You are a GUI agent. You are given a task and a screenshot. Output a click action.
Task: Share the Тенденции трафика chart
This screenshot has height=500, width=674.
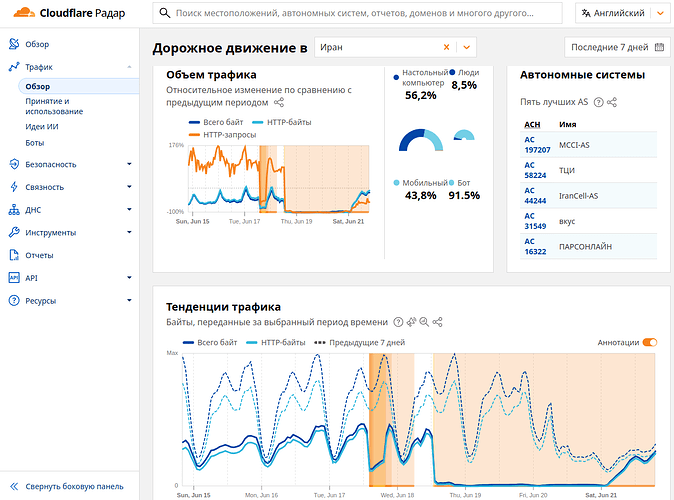click(437, 322)
